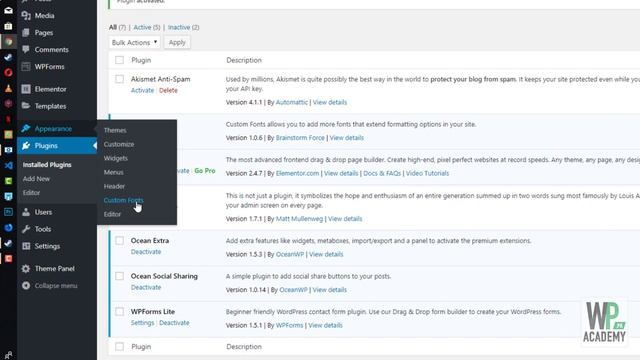Open the Mail app in taskbar
Viewport: 640px width, 360px height.
coord(8,11)
